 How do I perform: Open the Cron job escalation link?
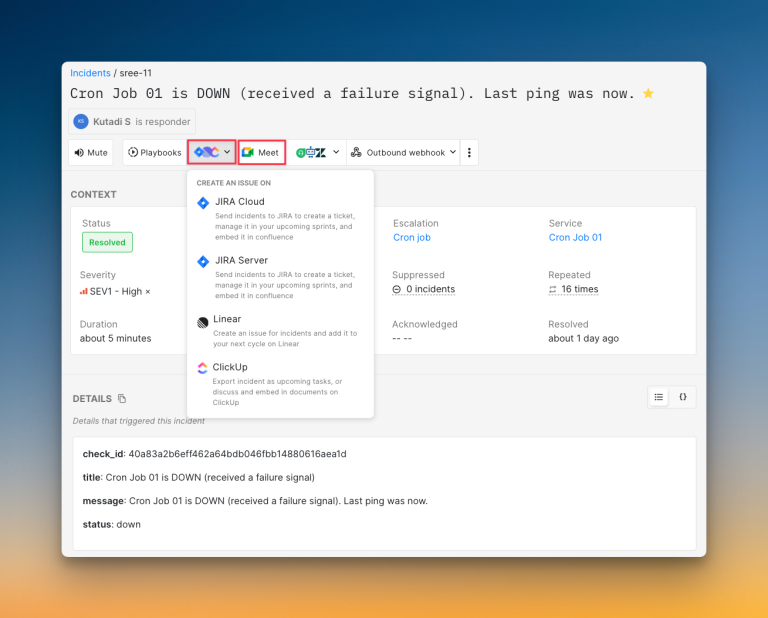pos(412,238)
